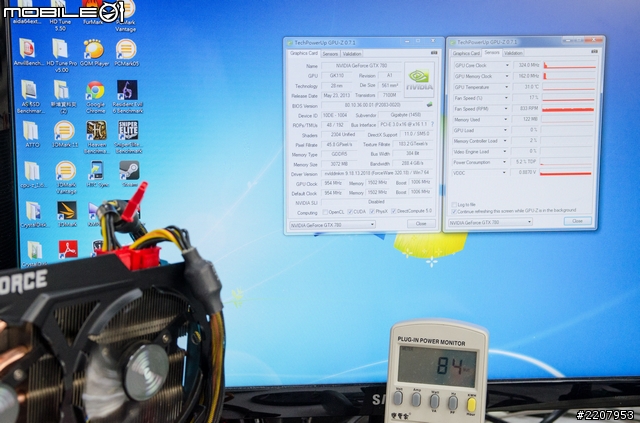
Task: Click the BIOS save chip icon beside BIOS Version
Action: point(429,105)
